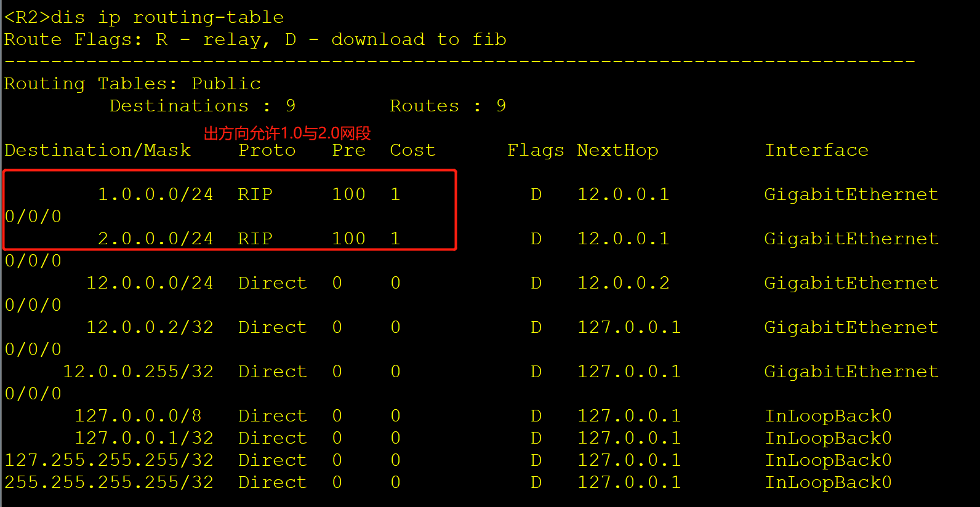Select destination 12.0.0.2/32
Screen dimensions: 980x507
tap(150, 327)
